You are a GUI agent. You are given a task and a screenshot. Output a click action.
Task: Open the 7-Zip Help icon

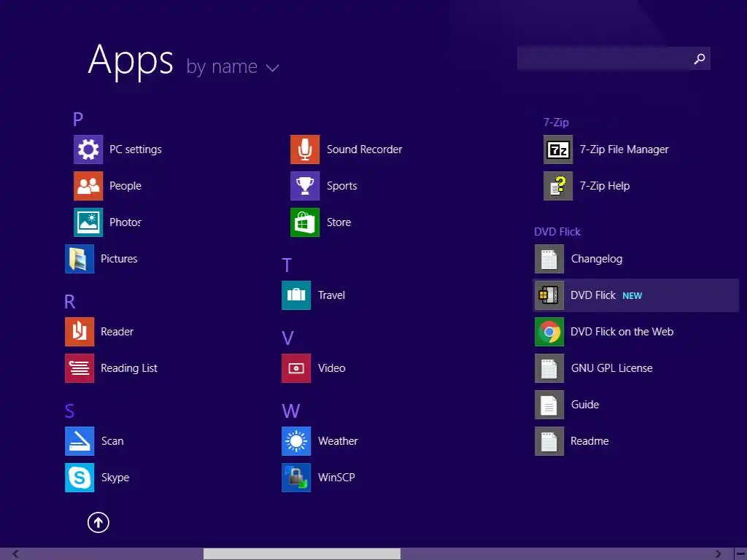coord(558,186)
